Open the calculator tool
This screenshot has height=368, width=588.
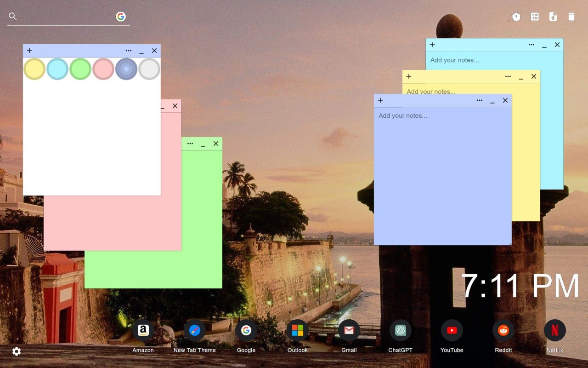(535, 17)
